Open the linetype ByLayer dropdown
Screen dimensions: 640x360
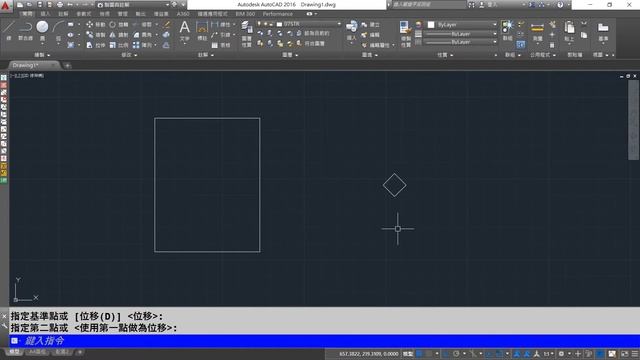coord(461,42)
